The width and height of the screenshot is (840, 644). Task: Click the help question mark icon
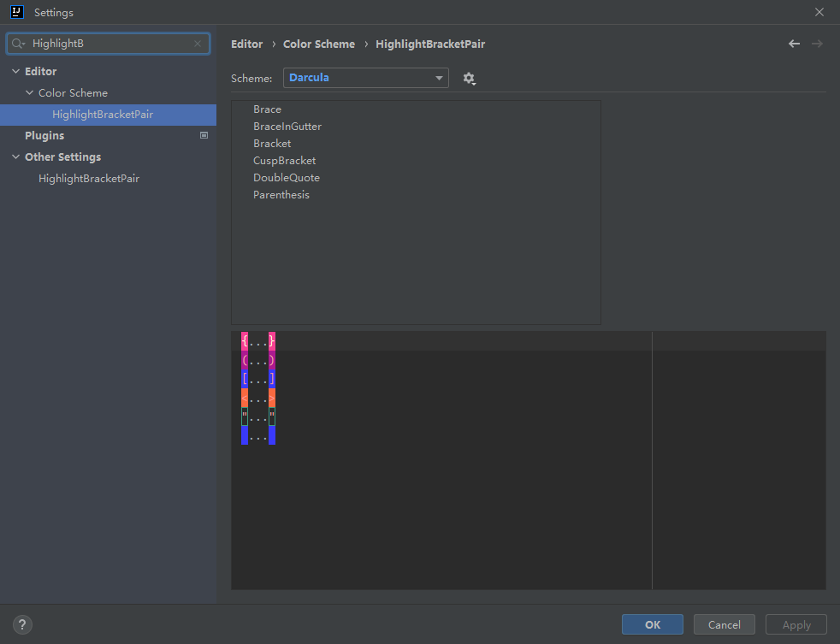pos(21,624)
